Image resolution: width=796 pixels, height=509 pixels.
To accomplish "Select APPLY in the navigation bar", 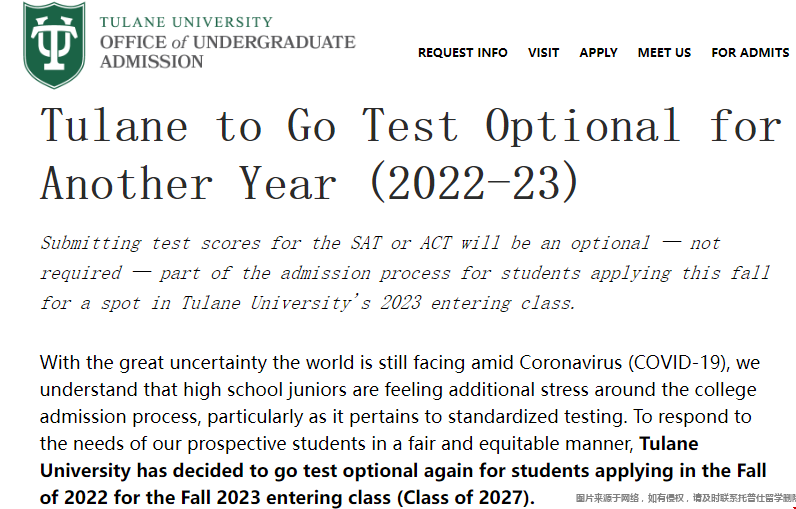I will coord(599,53).
